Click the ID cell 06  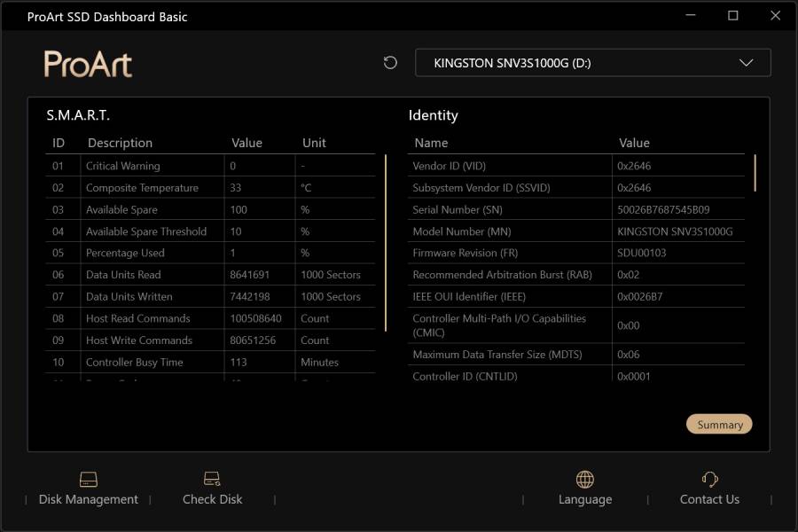(x=58, y=275)
